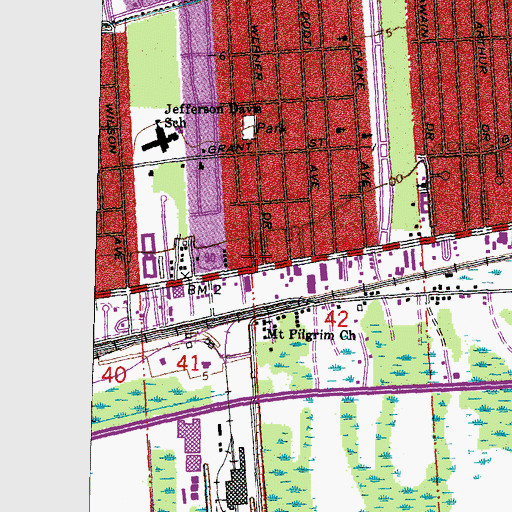Click the elevation number 6 near Weaner
The image size is (512, 512).
222,56
